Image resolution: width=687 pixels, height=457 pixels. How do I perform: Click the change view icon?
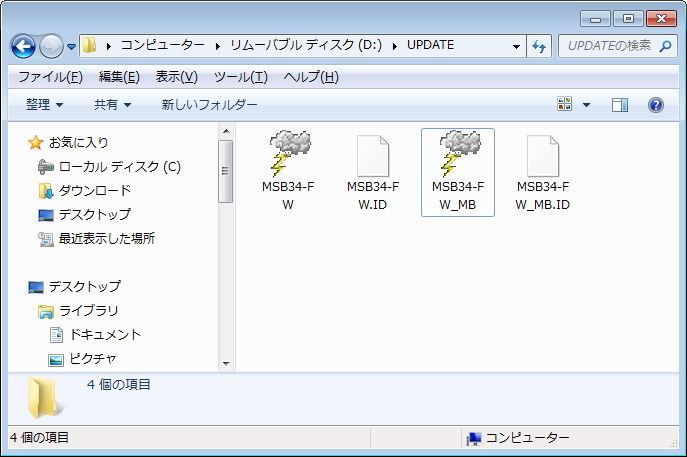565,105
